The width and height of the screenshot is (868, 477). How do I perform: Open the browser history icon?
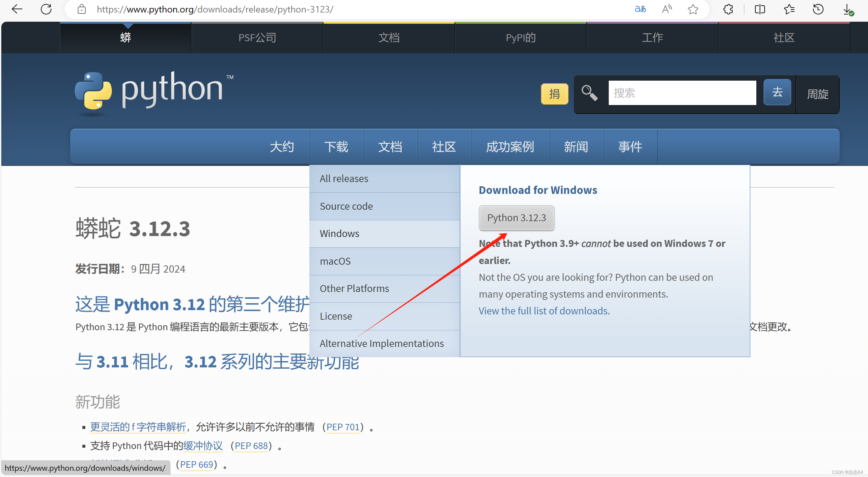(818, 9)
